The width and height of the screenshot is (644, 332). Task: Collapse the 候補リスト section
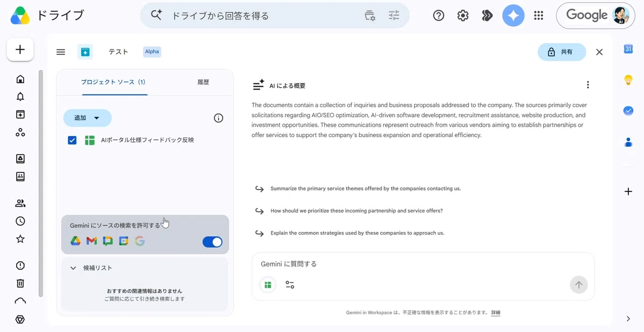click(x=74, y=268)
